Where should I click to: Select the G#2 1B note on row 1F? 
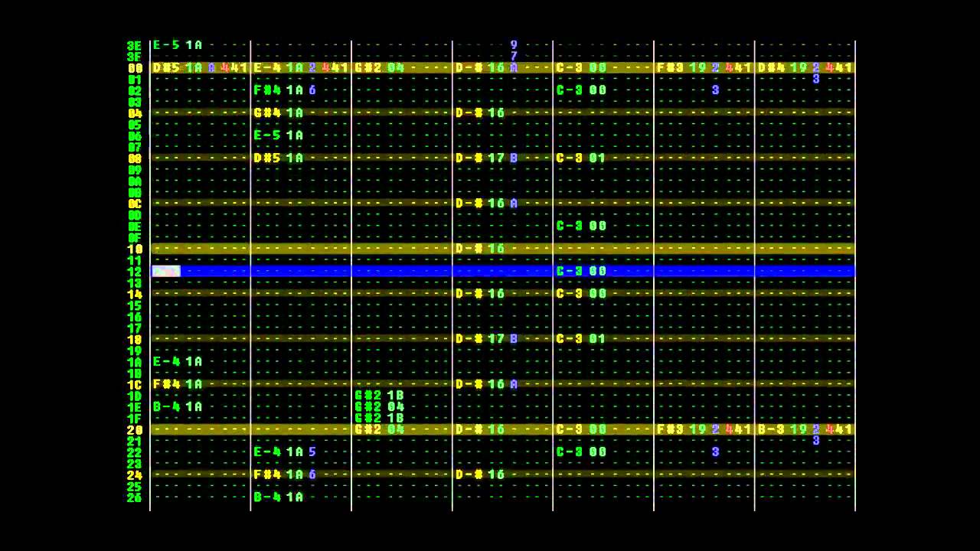tap(380, 418)
